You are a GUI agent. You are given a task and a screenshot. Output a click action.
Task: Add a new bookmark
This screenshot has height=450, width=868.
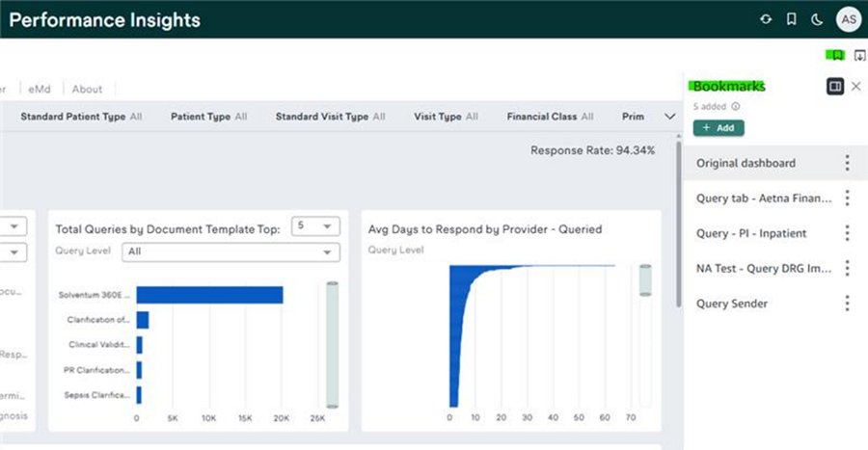pyautogui.click(x=719, y=128)
